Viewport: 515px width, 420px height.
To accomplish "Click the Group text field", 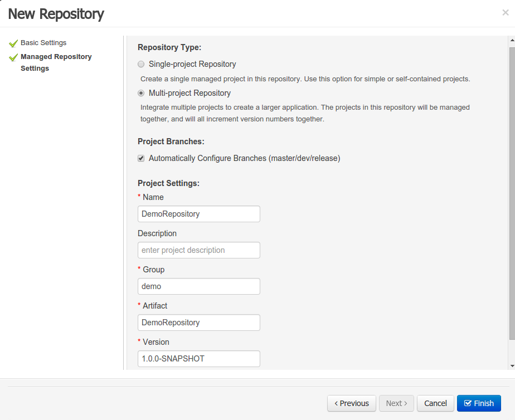I will 198,286.
